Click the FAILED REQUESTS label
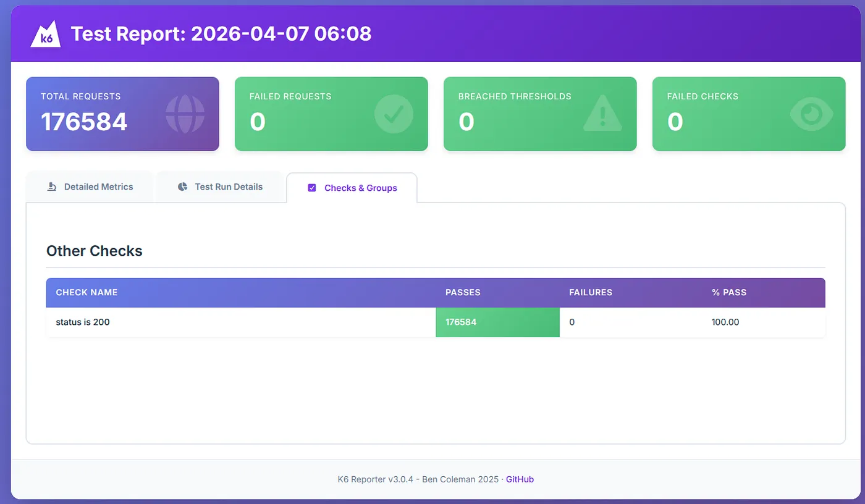Screen dimensions: 865x504 tap(290, 96)
